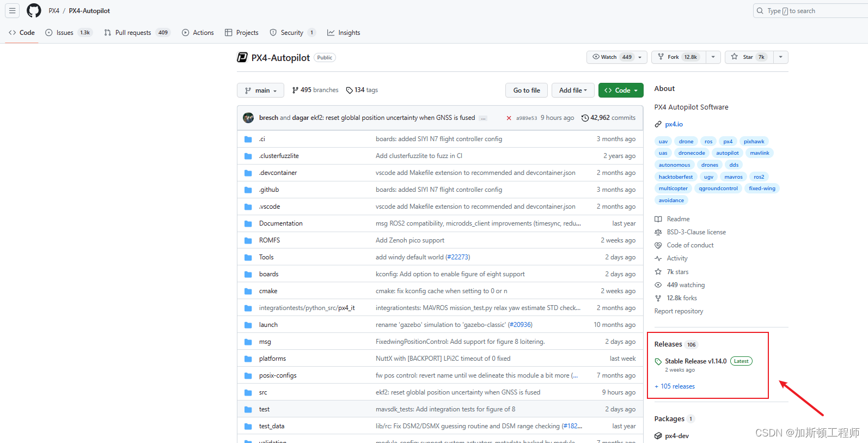868x443 pixels.
Task: Select the hacktoberfest topic tag
Action: pyautogui.click(x=676, y=177)
